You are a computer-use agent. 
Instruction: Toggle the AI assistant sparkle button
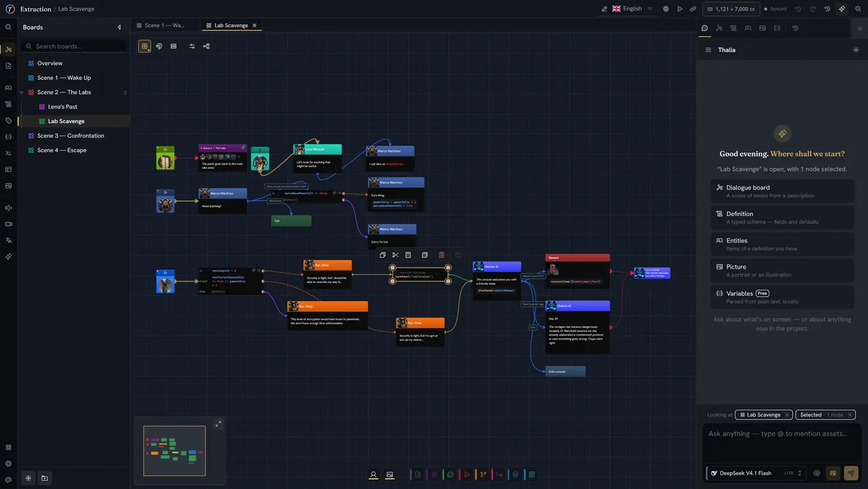(841, 9)
